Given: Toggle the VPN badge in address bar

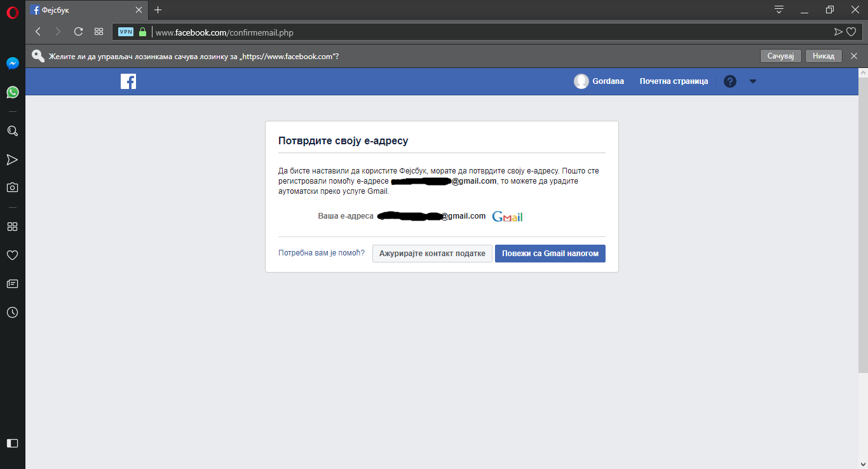Looking at the screenshot, I should click(126, 32).
